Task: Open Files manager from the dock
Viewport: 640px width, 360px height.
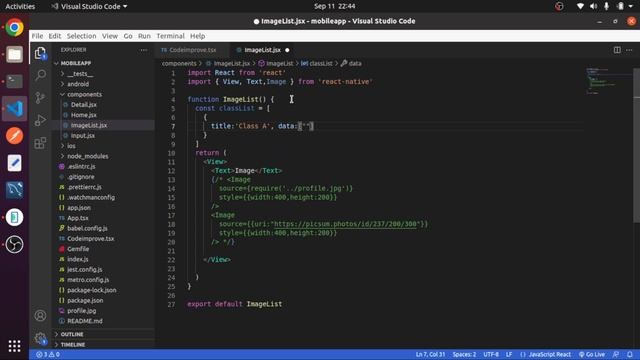Action: click(14, 54)
